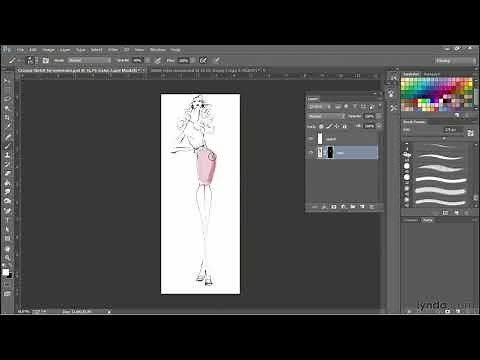Select the History Brush tool
The height and width of the screenshot is (360, 480).
[7, 164]
